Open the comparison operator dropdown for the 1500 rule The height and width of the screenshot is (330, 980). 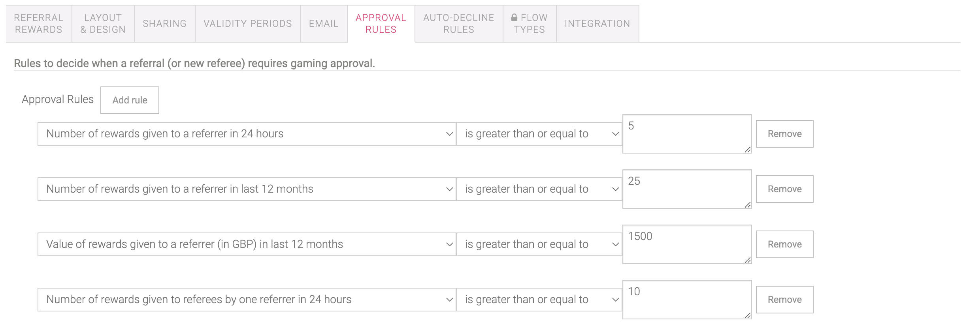tap(539, 244)
